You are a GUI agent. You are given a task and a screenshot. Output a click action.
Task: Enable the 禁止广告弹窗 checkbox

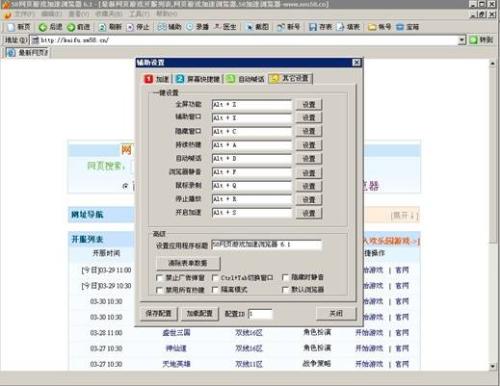click(159, 277)
